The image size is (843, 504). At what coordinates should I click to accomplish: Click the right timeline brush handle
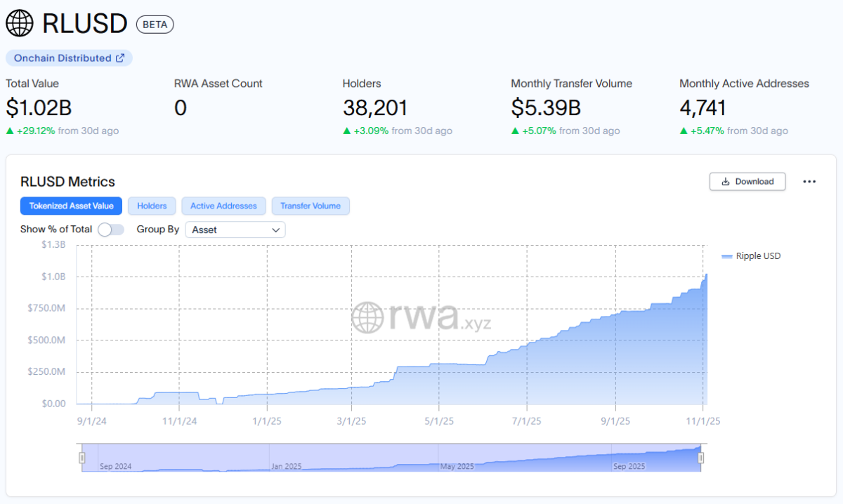[x=700, y=457]
